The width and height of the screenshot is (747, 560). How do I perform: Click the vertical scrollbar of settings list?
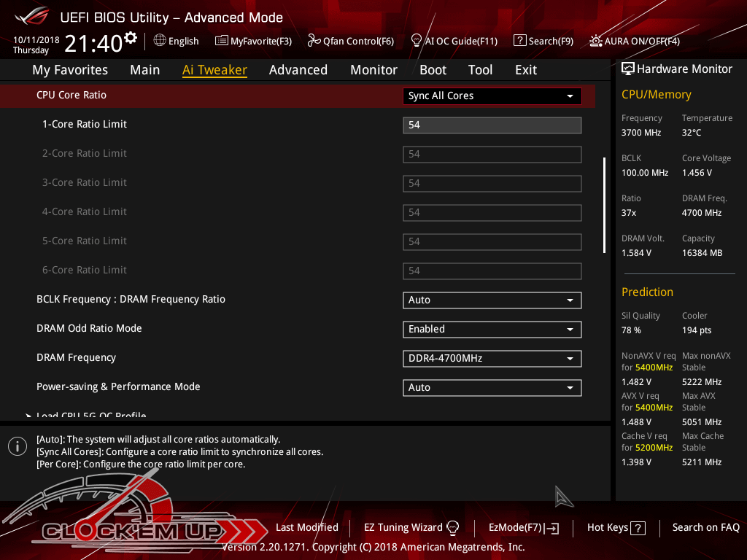pos(604,205)
